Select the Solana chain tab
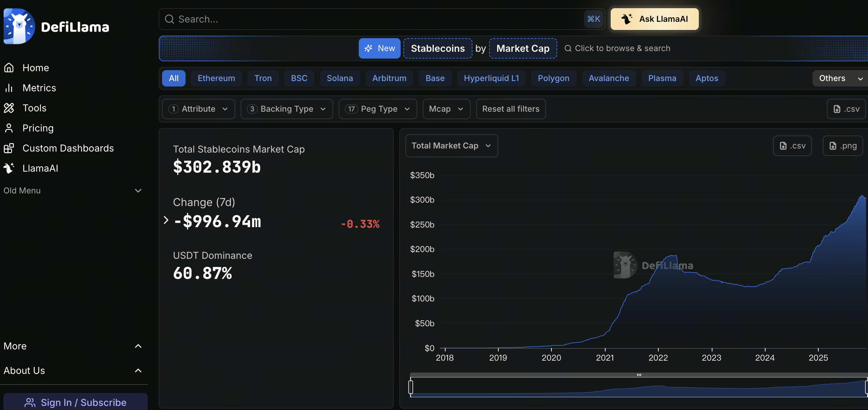Viewport: 868px width, 410px height. pos(339,78)
